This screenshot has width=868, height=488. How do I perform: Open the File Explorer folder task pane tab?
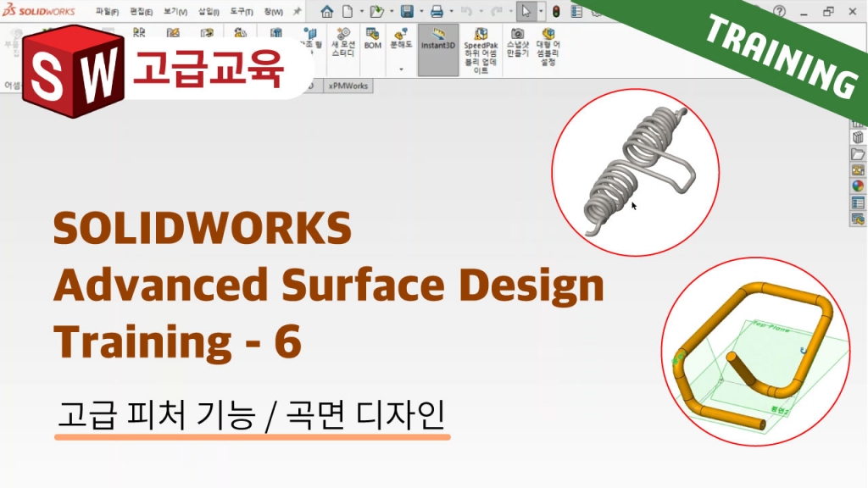coord(858,154)
